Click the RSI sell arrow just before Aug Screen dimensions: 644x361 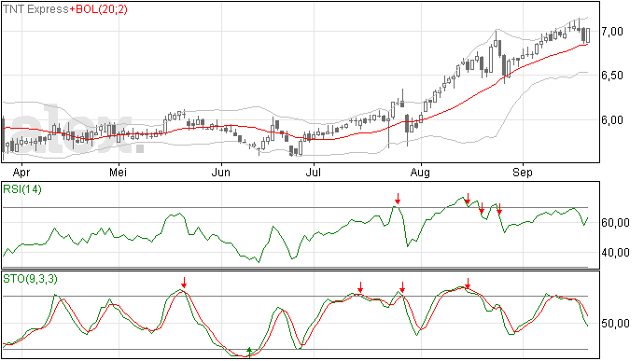pyautogui.click(x=398, y=199)
